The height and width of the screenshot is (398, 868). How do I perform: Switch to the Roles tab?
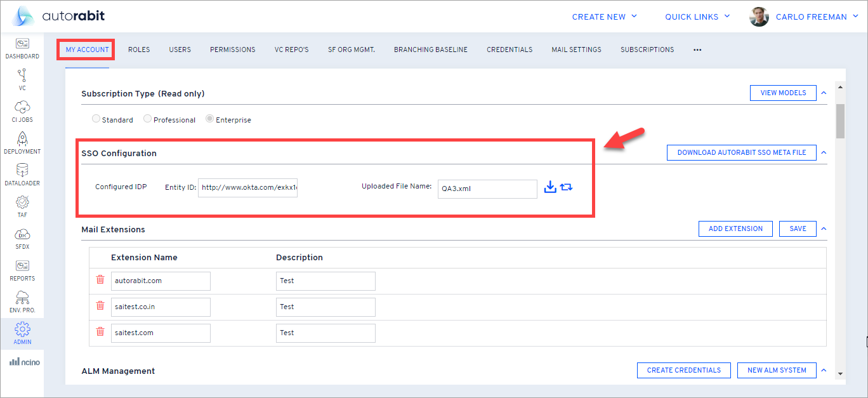(139, 50)
